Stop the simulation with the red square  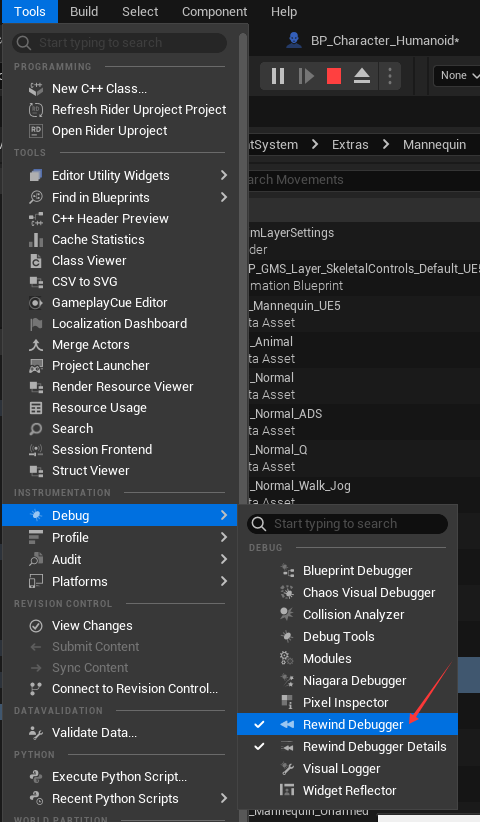(334, 77)
